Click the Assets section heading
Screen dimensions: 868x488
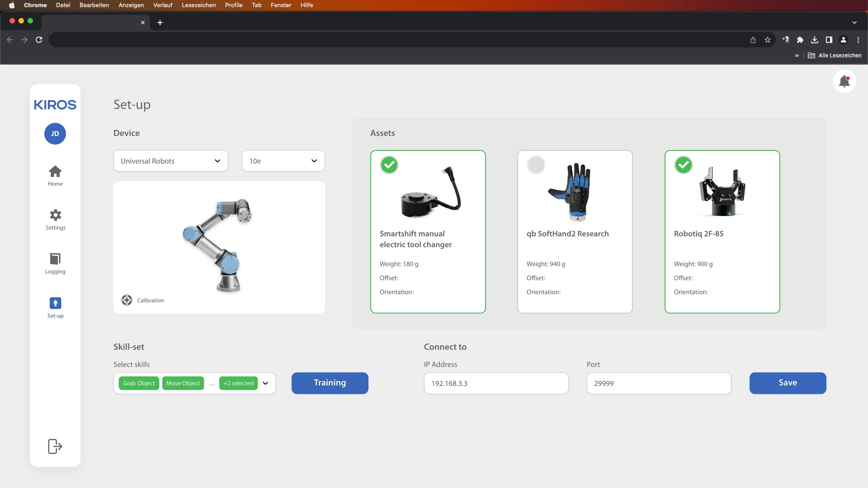click(383, 133)
